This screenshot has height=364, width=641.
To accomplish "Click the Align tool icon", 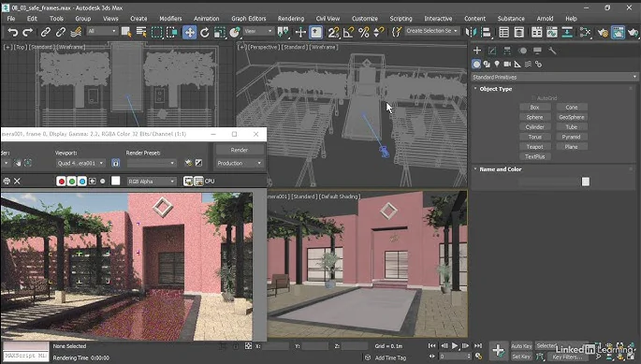I will pos(486,32).
